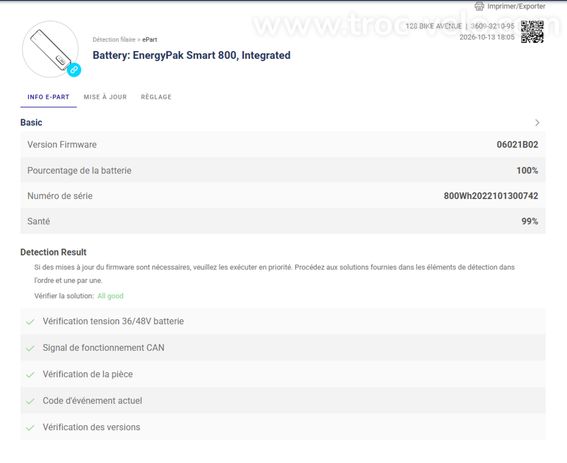Image resolution: width=567 pixels, height=463 pixels.
Task: Open the Vérification tension 36/48V batterie item
Action: (283, 321)
